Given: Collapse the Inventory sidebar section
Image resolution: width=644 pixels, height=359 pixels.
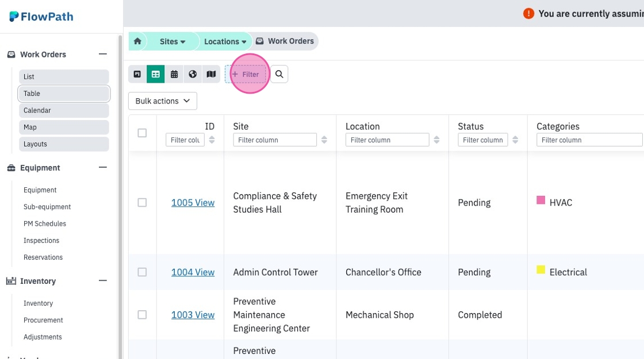Looking at the screenshot, I should (103, 280).
